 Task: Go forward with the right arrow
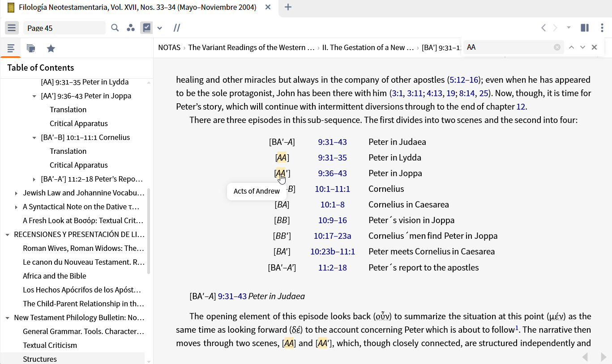[555, 28]
